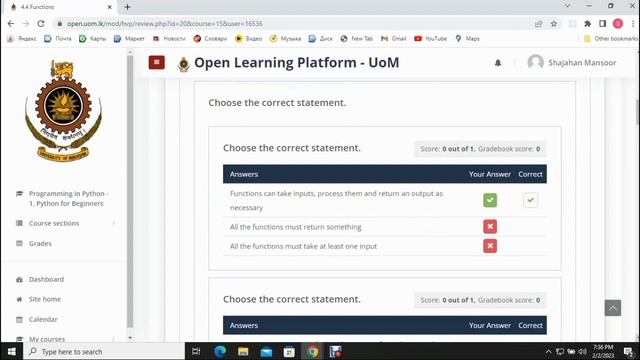
Task: Open Grades in sidebar
Action: 40,243
